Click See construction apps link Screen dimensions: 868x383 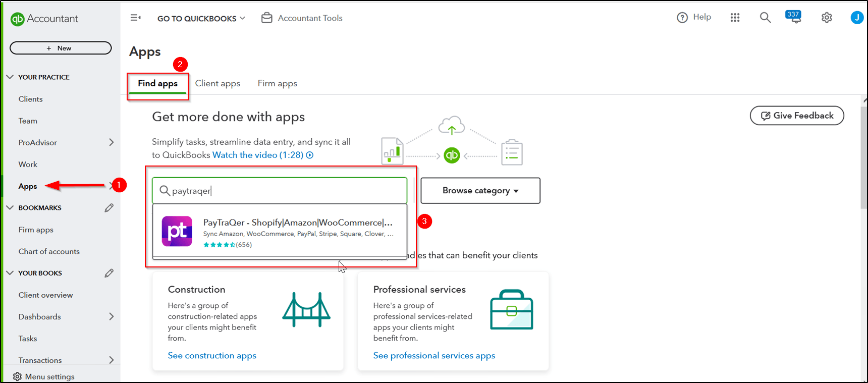point(212,356)
